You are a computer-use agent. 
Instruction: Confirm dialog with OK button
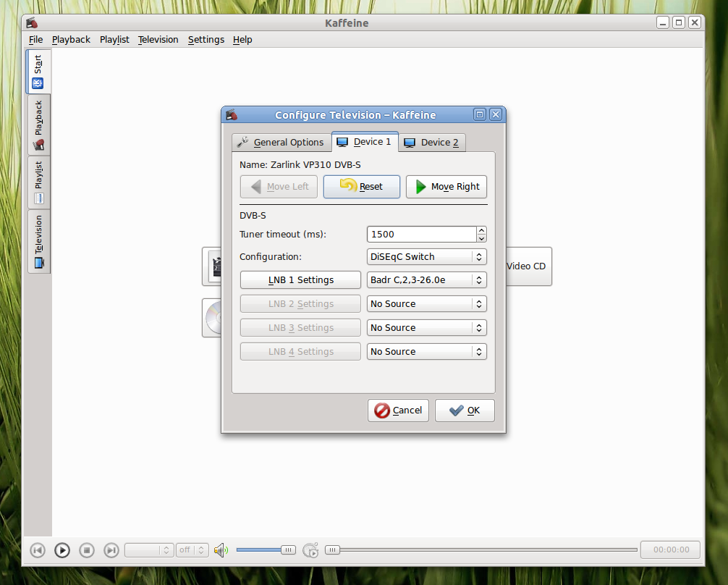point(465,411)
